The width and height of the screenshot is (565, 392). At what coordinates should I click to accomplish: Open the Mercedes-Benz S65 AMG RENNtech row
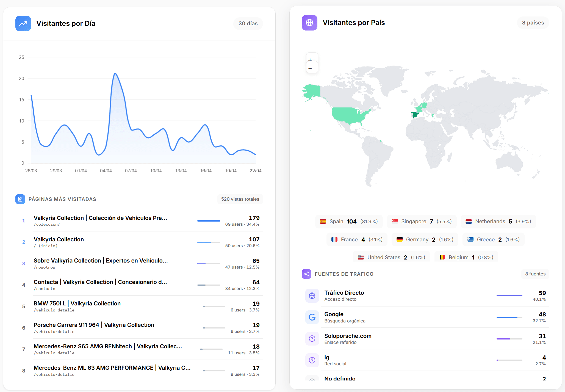139,349
